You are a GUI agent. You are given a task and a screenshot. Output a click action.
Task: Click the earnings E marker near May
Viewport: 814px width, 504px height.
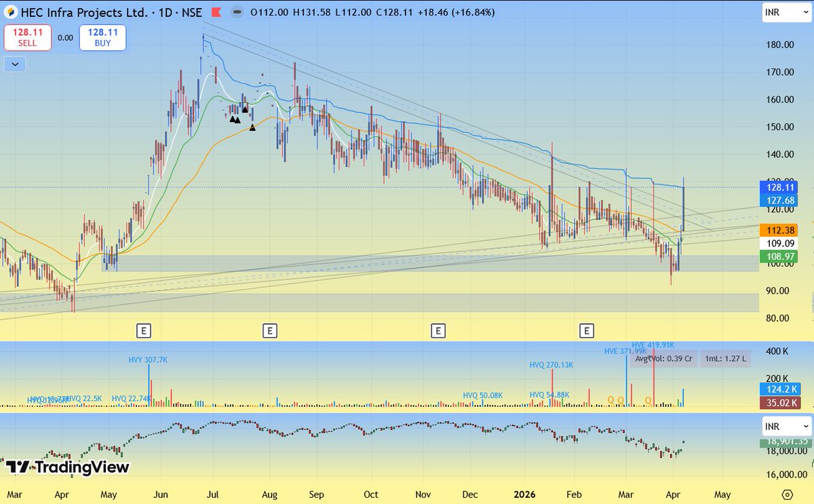pyautogui.click(x=143, y=331)
